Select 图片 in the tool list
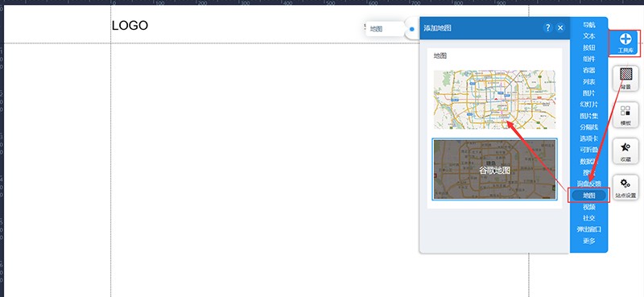This screenshot has height=297, width=644. coord(589,93)
